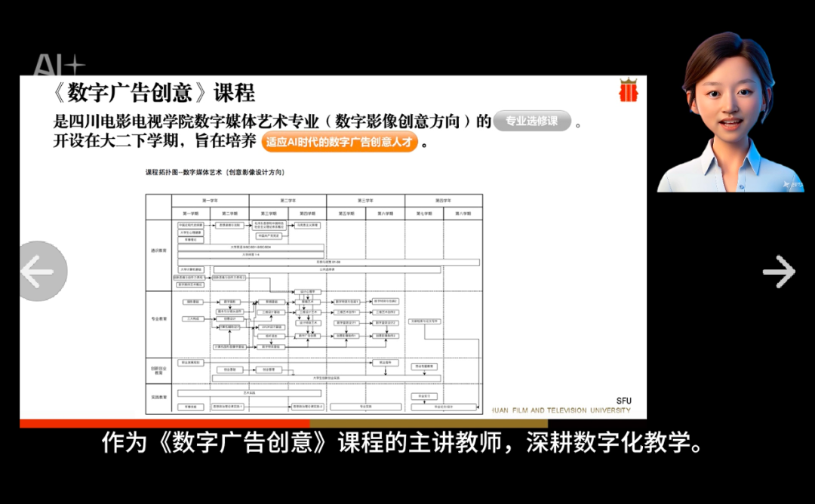Viewport: 815px width, 504px height.
Task: Click the red crown university logo
Action: point(628,90)
